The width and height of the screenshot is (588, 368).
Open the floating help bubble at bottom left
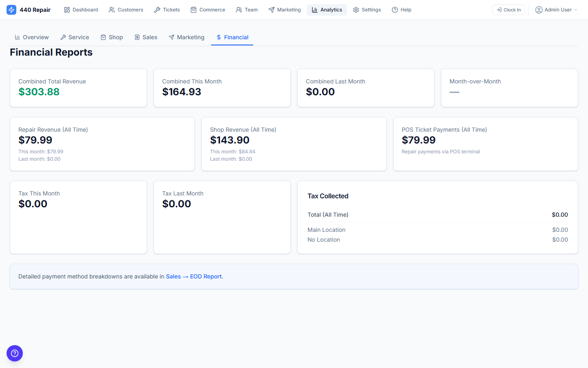pyautogui.click(x=15, y=353)
